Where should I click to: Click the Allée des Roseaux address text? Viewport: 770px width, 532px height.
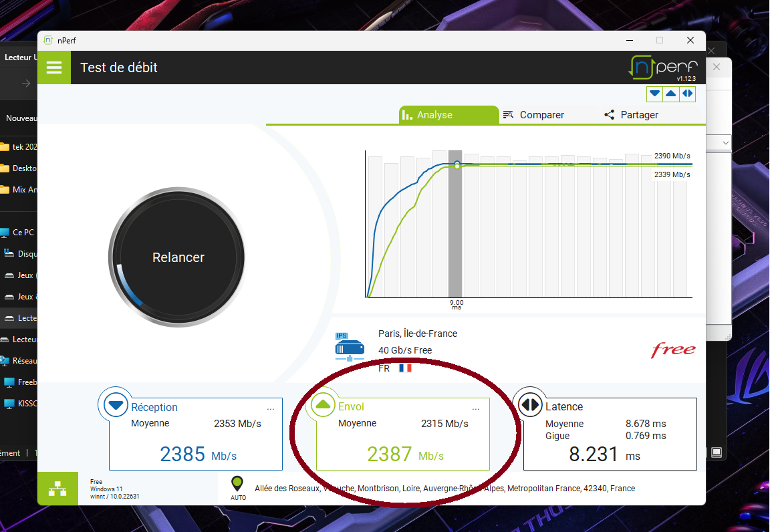coord(444,489)
